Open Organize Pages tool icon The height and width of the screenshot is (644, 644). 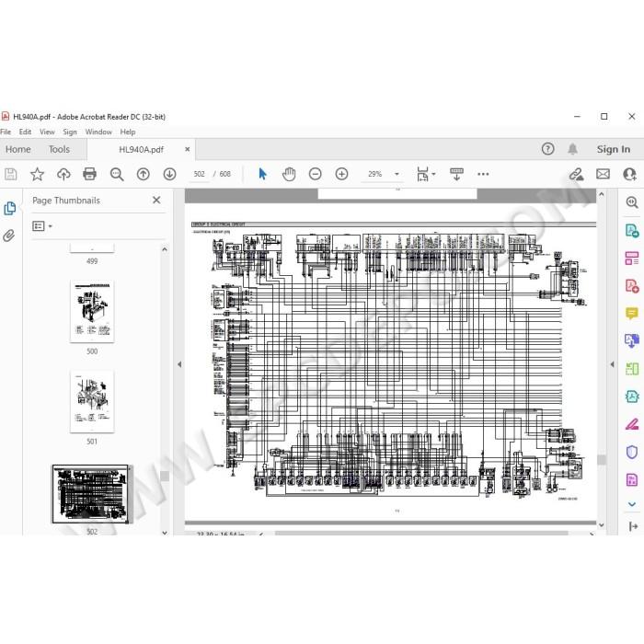(x=632, y=259)
